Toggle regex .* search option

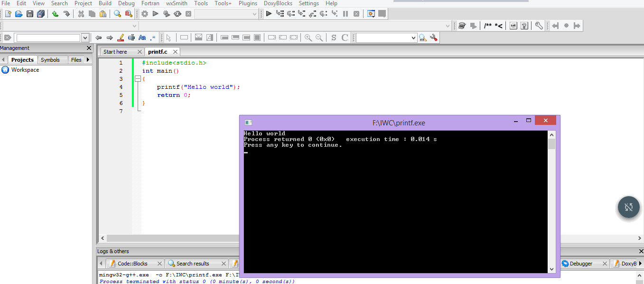click(x=153, y=38)
